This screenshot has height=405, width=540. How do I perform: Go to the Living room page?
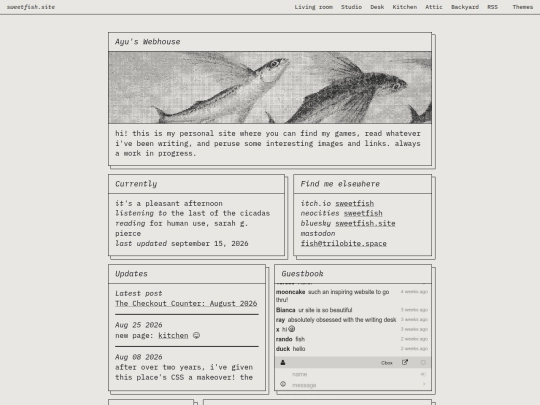(313, 7)
